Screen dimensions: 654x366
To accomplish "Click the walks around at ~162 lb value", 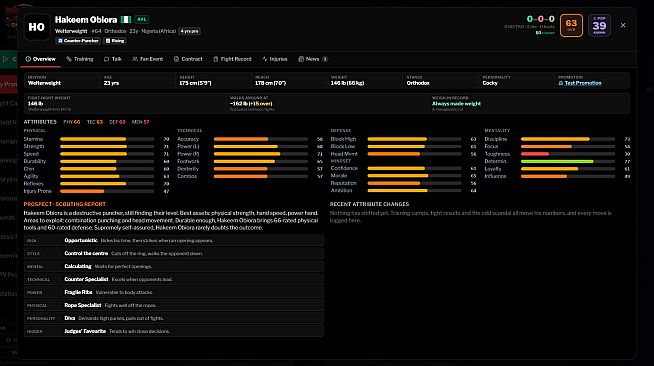I will (251, 103).
